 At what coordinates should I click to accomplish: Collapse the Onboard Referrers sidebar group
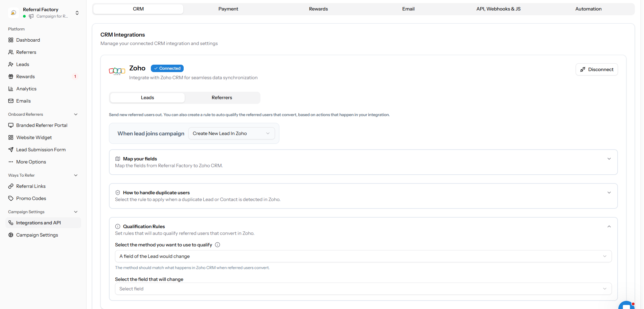pos(76,114)
